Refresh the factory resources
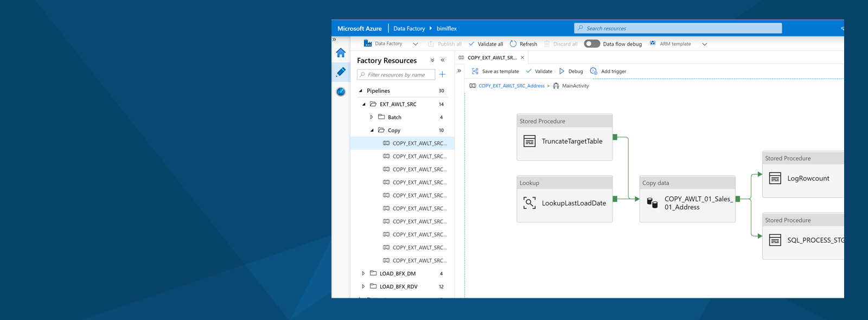 coord(524,44)
